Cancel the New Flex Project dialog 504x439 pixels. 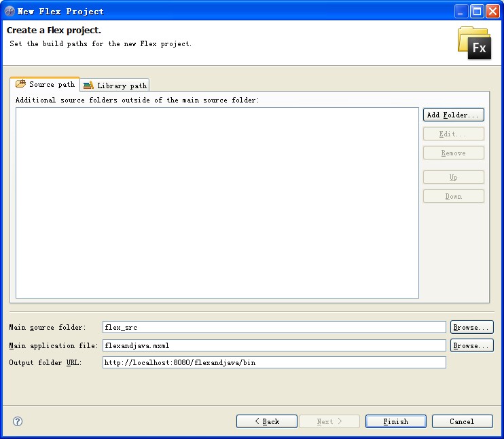click(462, 421)
